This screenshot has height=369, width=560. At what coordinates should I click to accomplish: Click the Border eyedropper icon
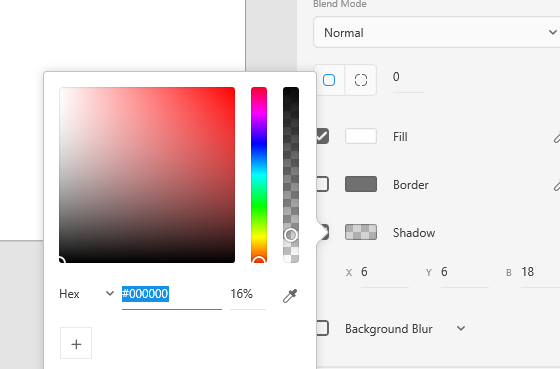tap(556, 185)
